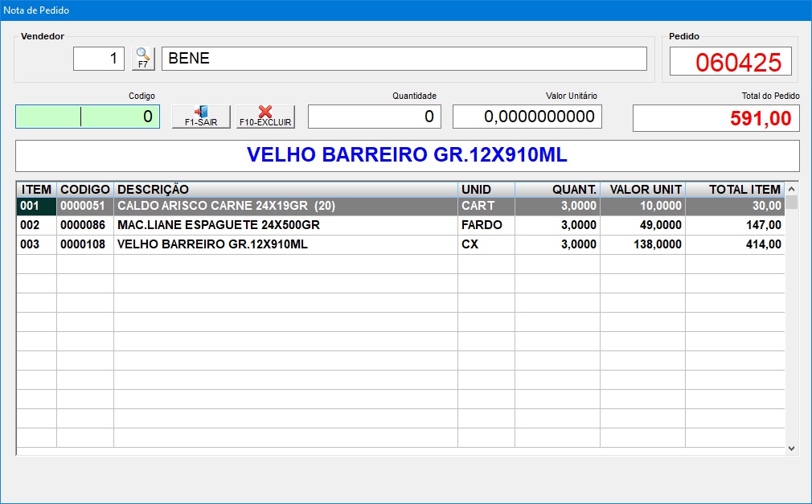Click the QUANT. column header

(x=557, y=190)
